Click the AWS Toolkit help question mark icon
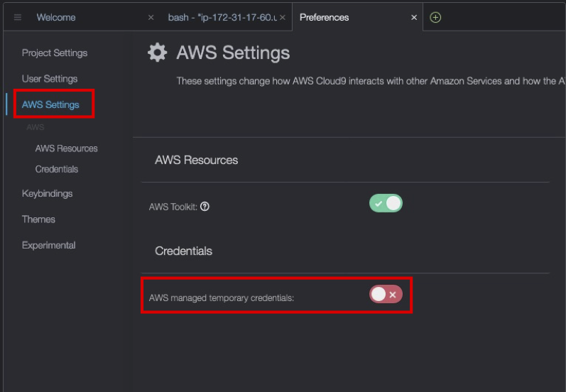This screenshot has height=392, width=566. (205, 207)
